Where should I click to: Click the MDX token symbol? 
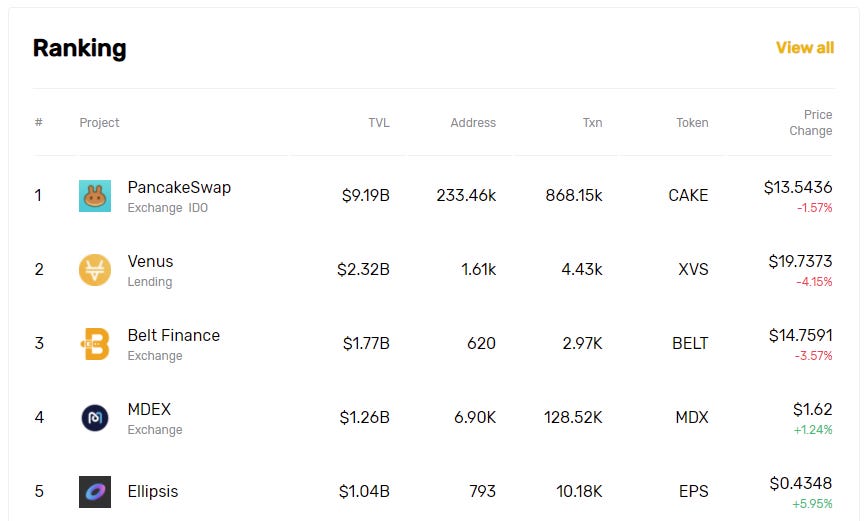pos(692,418)
